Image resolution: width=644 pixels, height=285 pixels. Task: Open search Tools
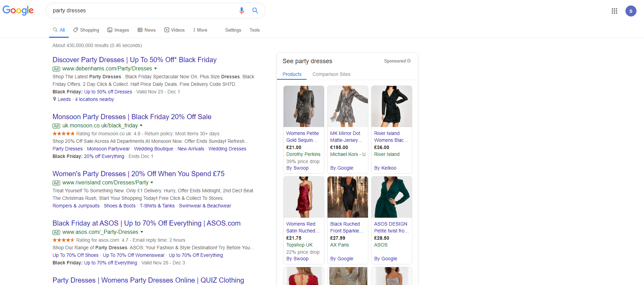[x=255, y=30]
